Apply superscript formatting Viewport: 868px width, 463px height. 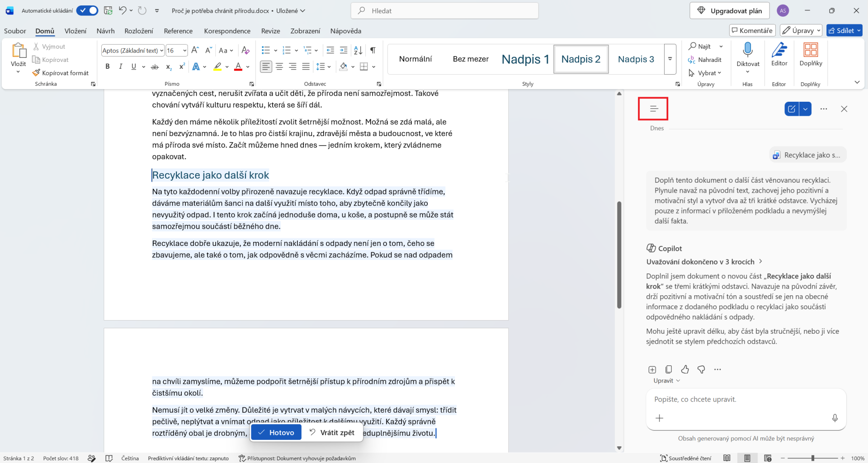pyautogui.click(x=182, y=66)
